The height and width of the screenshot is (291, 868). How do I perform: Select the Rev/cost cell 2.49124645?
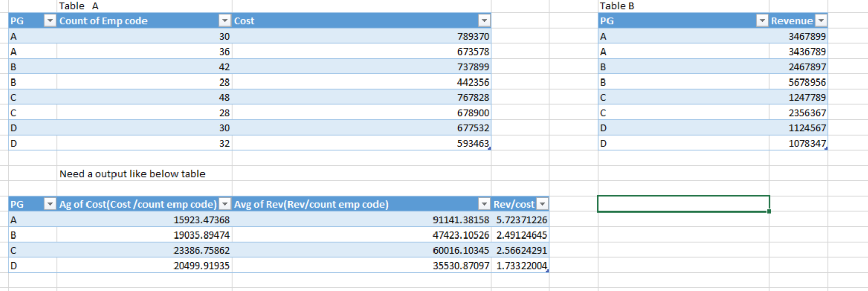point(520,235)
